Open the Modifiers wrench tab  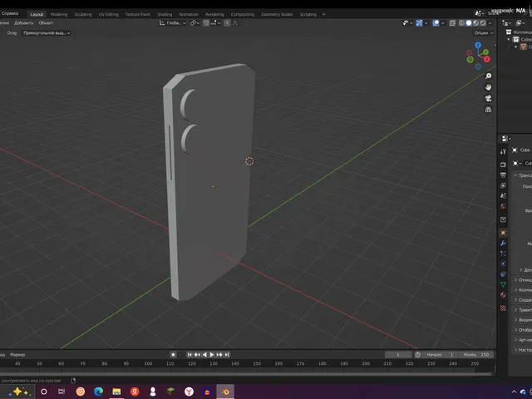[x=503, y=244]
